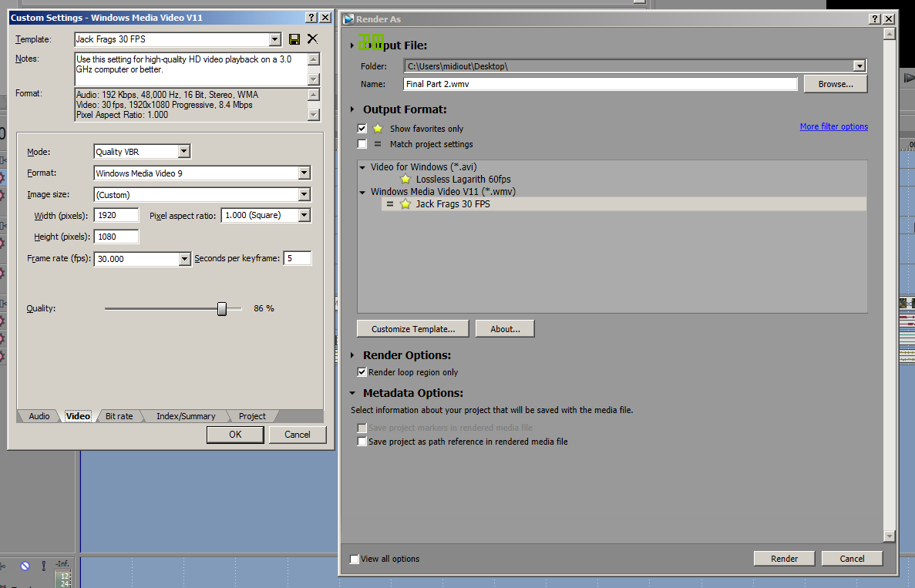The width and height of the screenshot is (915, 588).
Task: Open the Image size dropdown
Action: [304, 195]
